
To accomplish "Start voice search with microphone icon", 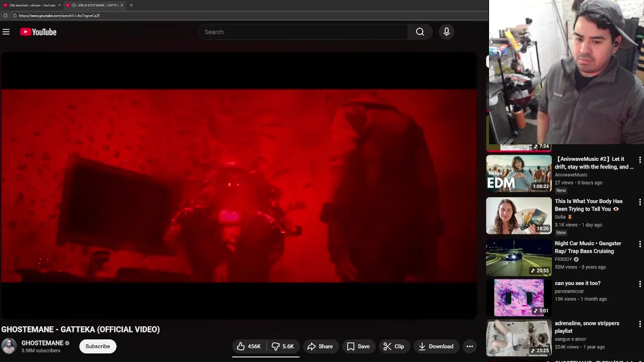I will point(446,32).
